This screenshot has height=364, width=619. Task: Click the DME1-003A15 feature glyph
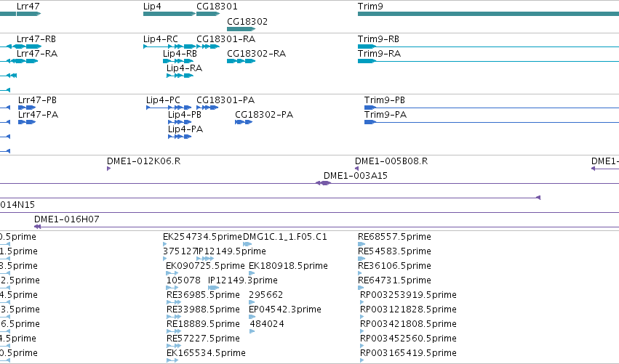(x=323, y=183)
